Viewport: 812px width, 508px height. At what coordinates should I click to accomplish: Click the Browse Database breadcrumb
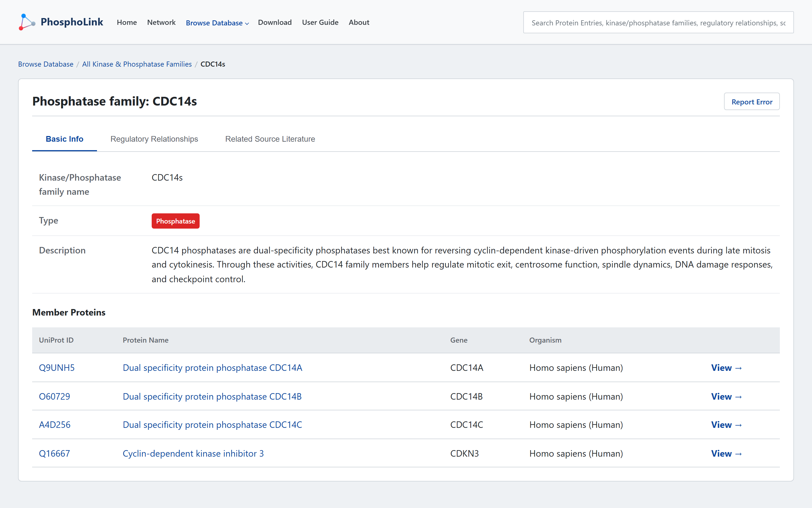[x=46, y=64]
